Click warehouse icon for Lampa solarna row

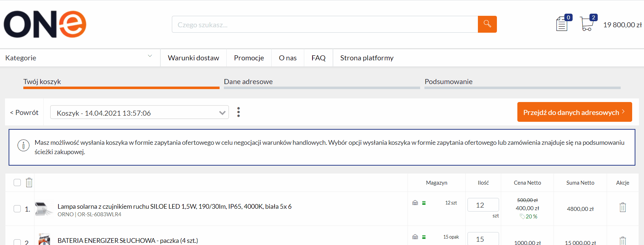click(x=415, y=203)
